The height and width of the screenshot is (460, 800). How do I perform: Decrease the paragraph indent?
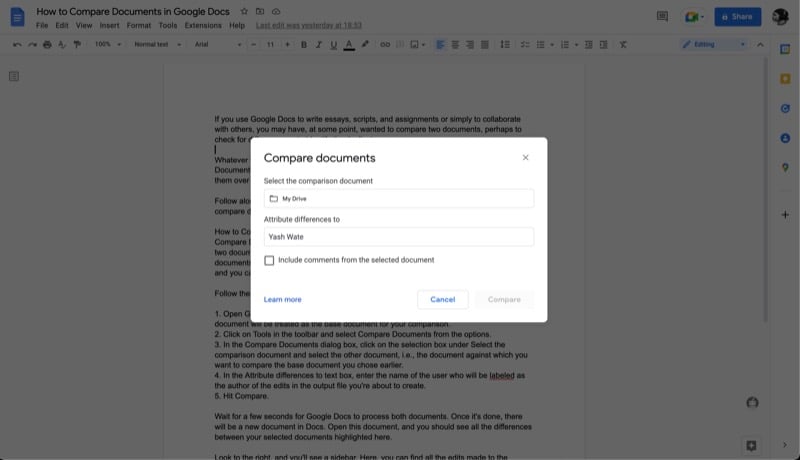click(x=588, y=44)
